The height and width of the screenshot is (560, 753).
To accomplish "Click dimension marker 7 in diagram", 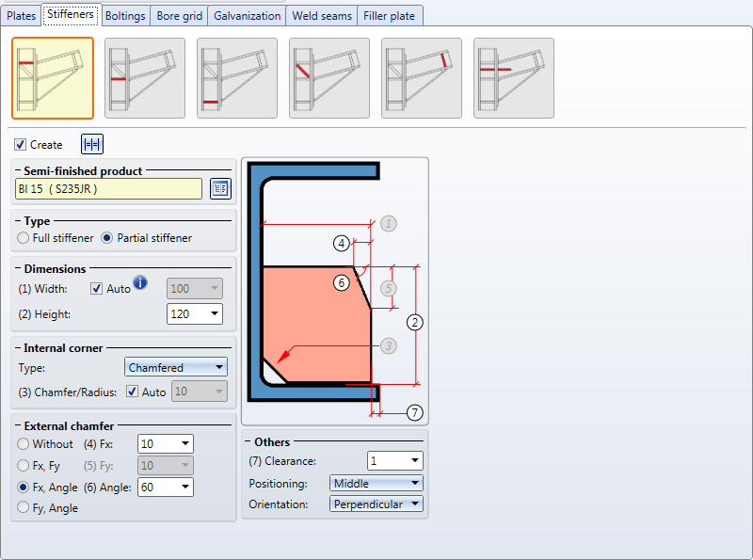I will pyautogui.click(x=415, y=412).
